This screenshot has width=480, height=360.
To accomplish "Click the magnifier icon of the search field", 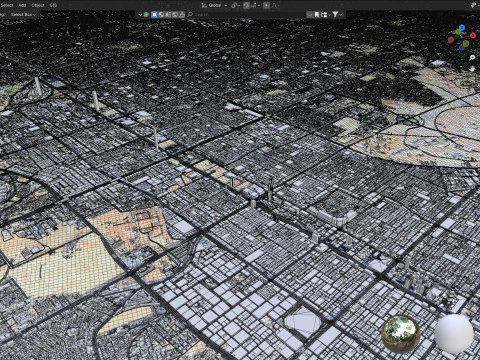I will point(190,15).
